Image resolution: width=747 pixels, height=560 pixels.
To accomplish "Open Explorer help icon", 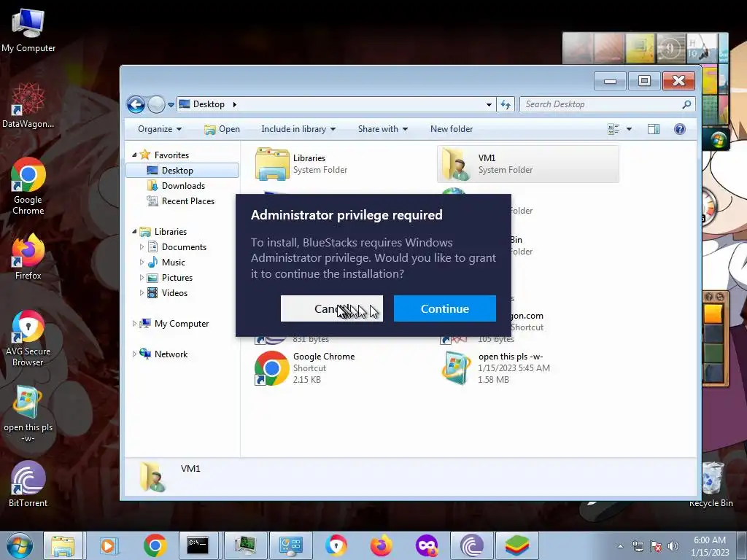I will tap(680, 129).
